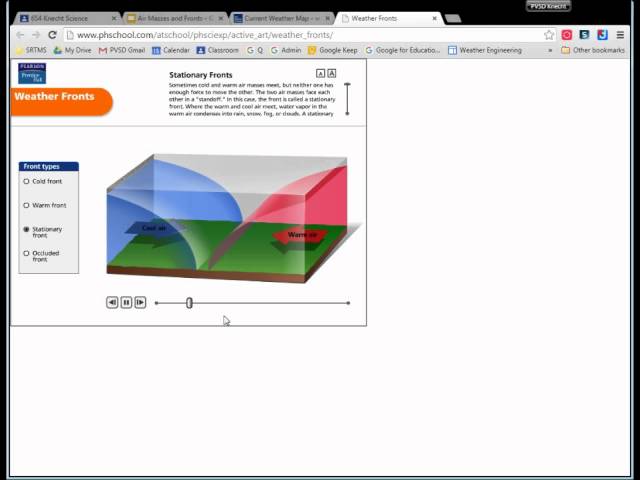
Task: Close the Air Masses and Fronts tab
Action: pos(221,18)
